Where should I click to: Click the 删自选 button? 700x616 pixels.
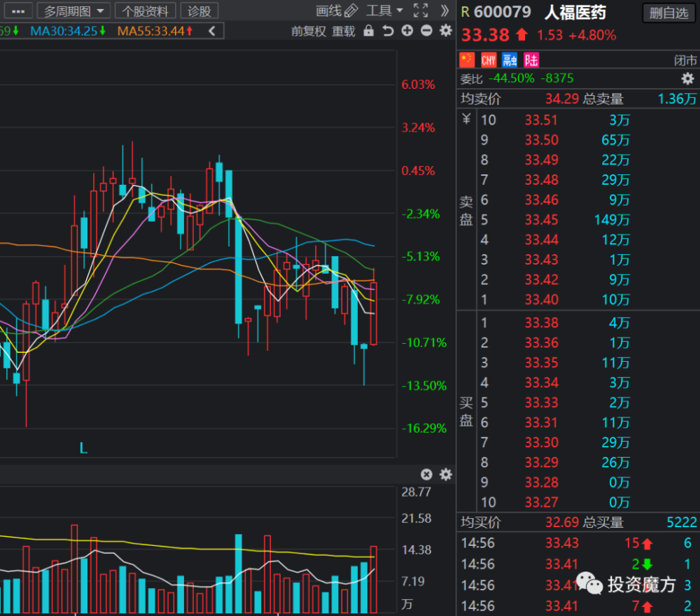pyautogui.click(x=668, y=13)
